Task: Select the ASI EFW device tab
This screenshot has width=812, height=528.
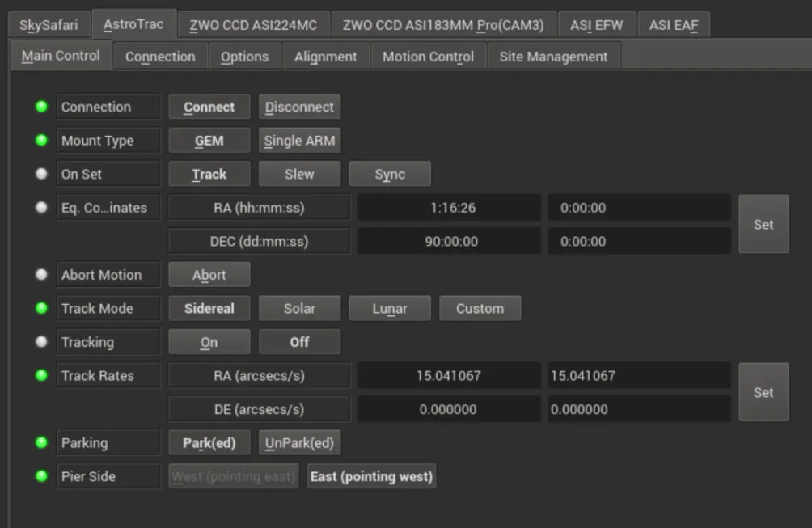Action: (597, 25)
